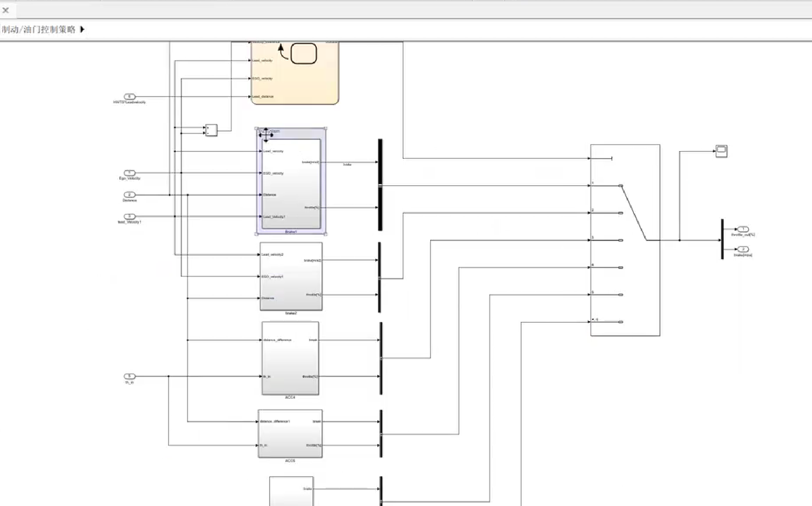
Task: Select the throttle_out output port
Action: coord(743,229)
